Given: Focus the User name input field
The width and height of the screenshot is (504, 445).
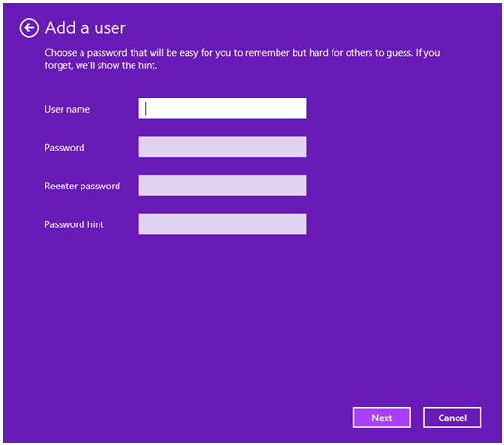Looking at the screenshot, I should coord(223,109).
